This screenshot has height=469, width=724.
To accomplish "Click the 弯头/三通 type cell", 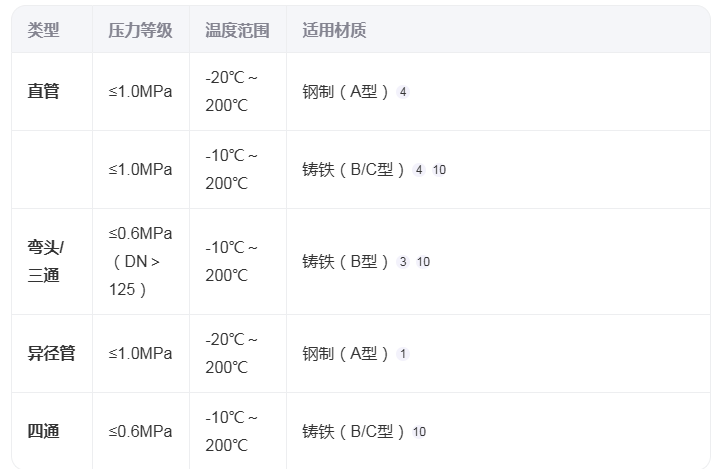I will (43, 262).
